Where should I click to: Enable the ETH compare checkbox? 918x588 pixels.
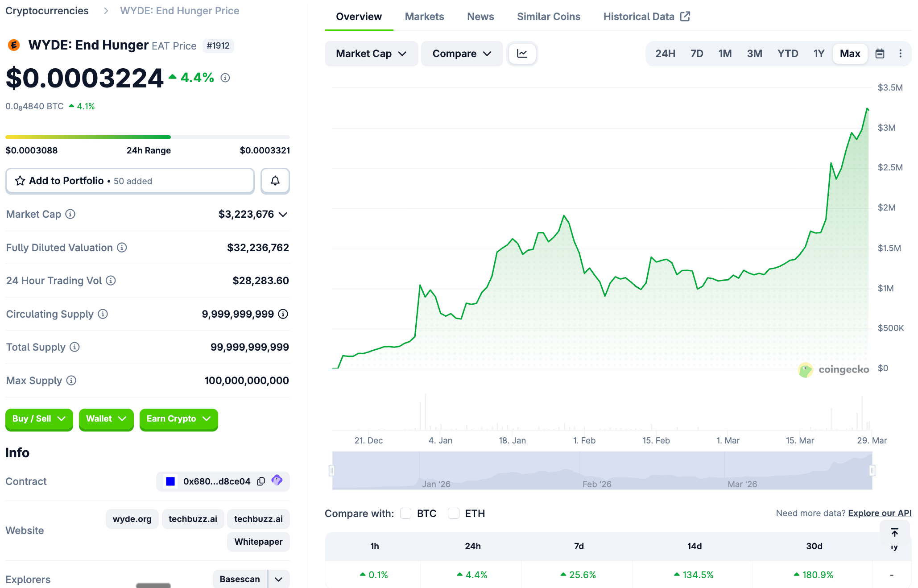[454, 513]
